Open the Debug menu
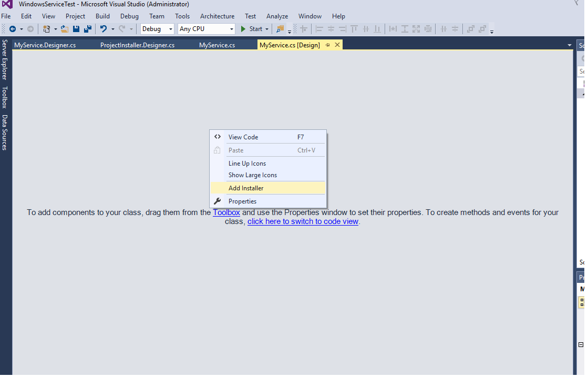 click(129, 16)
